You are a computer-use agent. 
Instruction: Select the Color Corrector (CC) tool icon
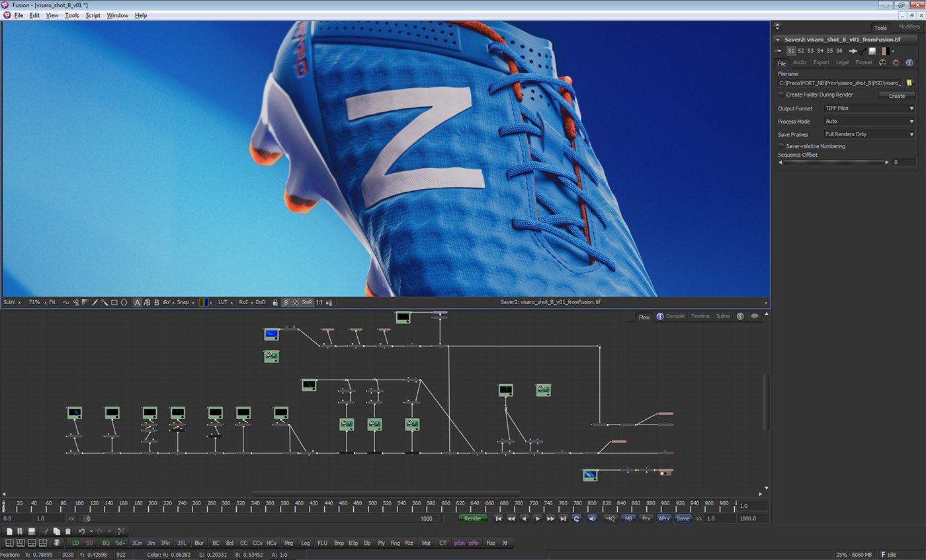point(243,543)
